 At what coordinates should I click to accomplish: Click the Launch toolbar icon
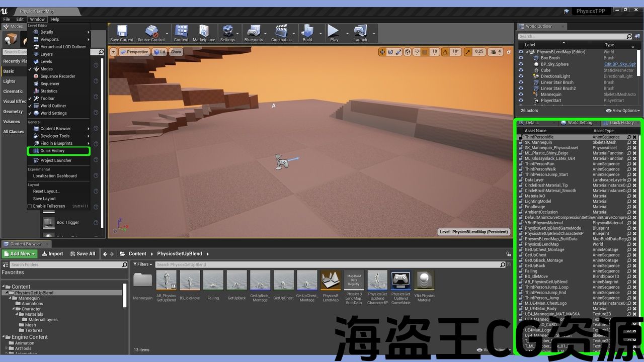(x=360, y=33)
